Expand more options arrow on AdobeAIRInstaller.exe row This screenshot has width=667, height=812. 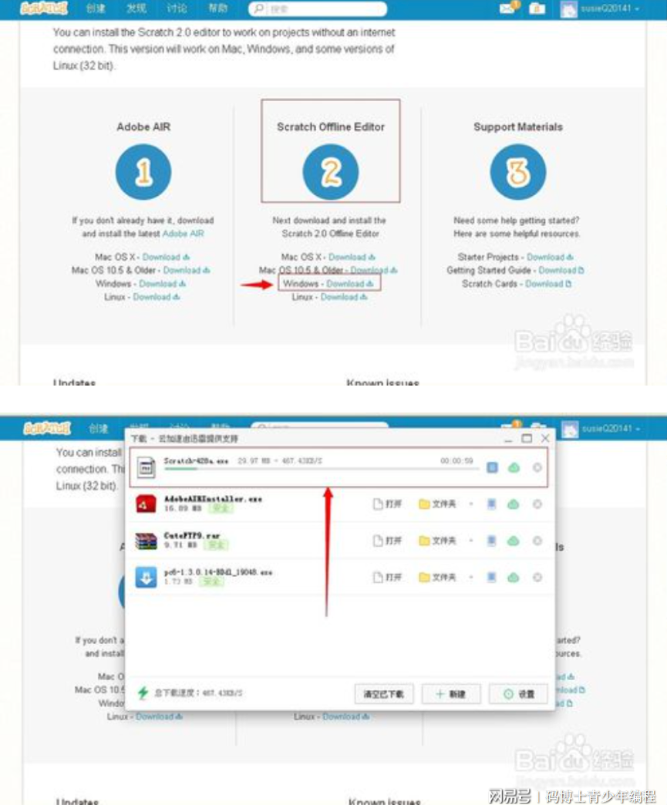click(x=470, y=504)
